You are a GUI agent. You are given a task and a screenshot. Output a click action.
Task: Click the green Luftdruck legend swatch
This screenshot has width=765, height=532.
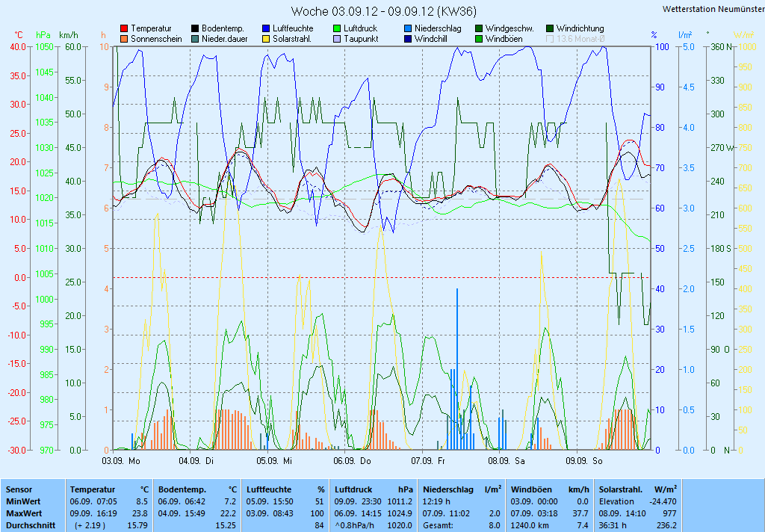[x=337, y=29]
